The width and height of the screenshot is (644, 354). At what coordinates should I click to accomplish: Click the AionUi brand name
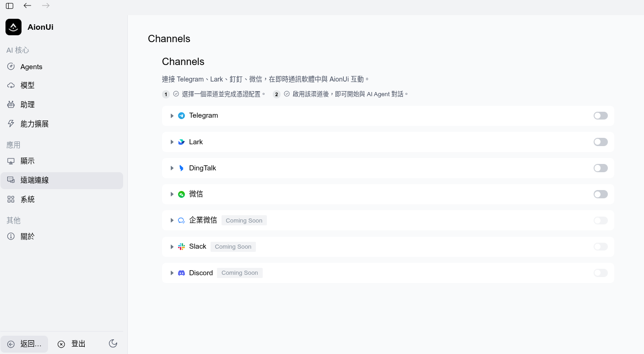pos(40,27)
